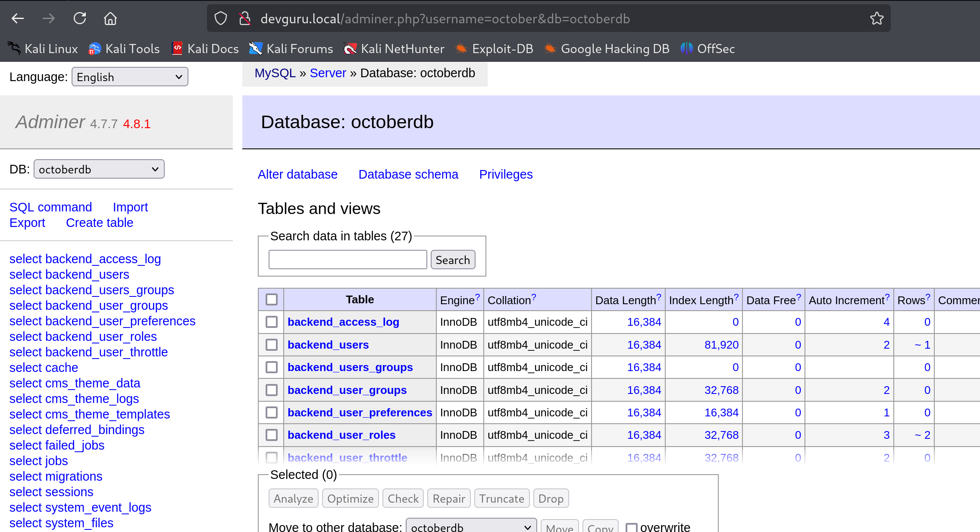The width and height of the screenshot is (980, 532).
Task: Click the Search button
Action: coord(453,260)
